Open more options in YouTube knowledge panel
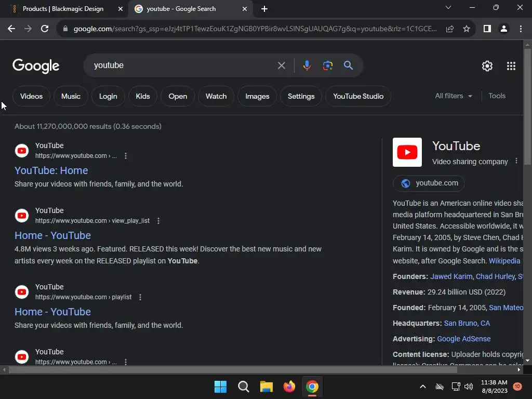Image resolution: width=532 pixels, height=399 pixels. [516, 161]
